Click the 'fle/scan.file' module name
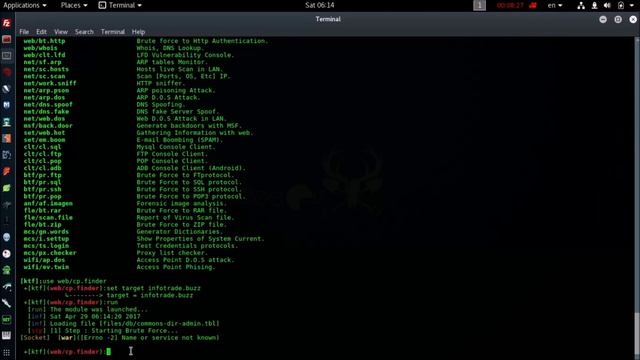Viewport: 640px width, 360px height. tap(48, 218)
